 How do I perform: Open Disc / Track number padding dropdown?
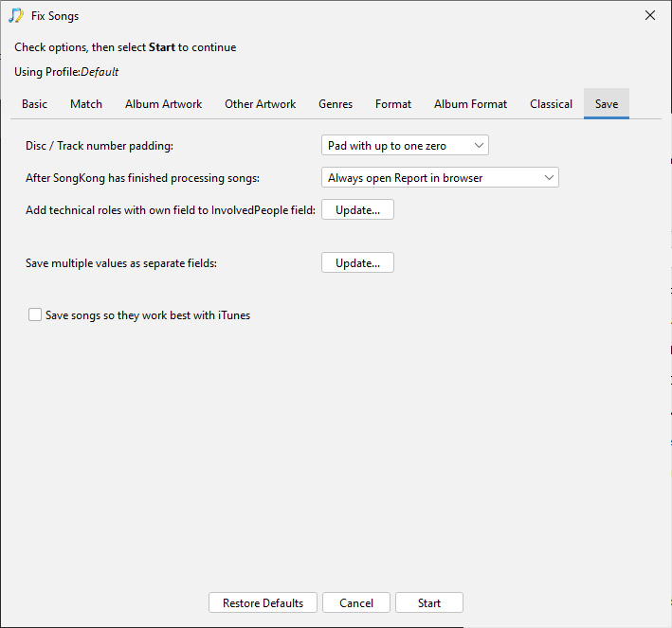point(405,146)
